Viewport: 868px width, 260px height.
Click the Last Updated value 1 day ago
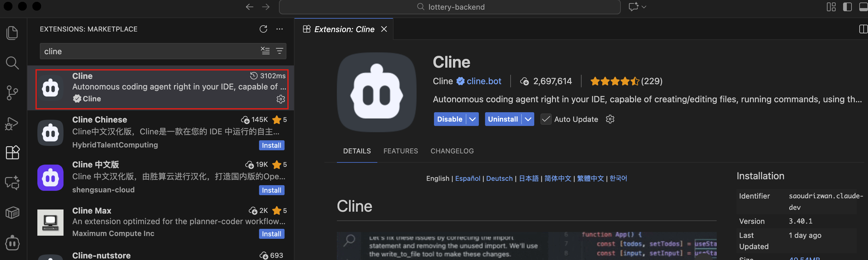(805, 235)
